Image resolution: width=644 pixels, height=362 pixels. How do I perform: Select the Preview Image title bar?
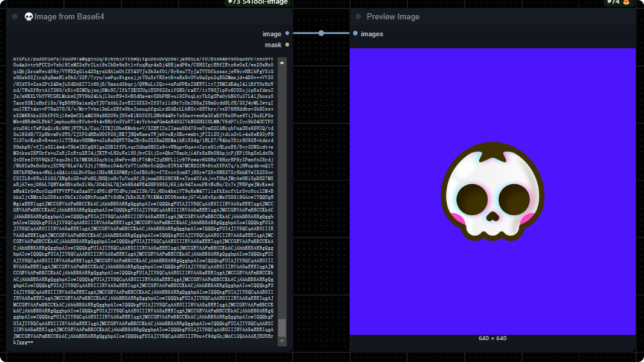(495, 16)
